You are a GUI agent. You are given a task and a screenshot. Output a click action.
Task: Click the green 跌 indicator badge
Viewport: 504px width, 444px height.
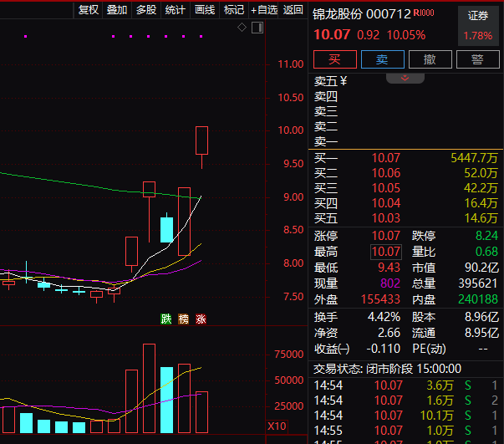point(166,319)
